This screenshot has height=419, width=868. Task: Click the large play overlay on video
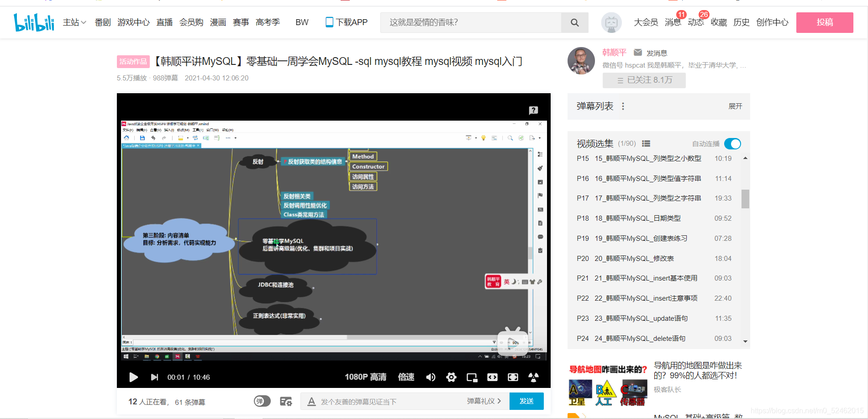[x=513, y=341]
